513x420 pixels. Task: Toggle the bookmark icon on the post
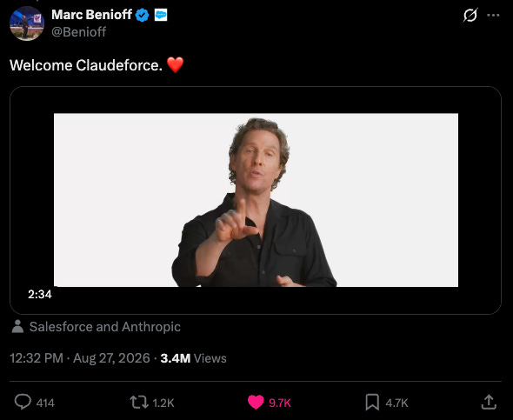click(x=372, y=402)
